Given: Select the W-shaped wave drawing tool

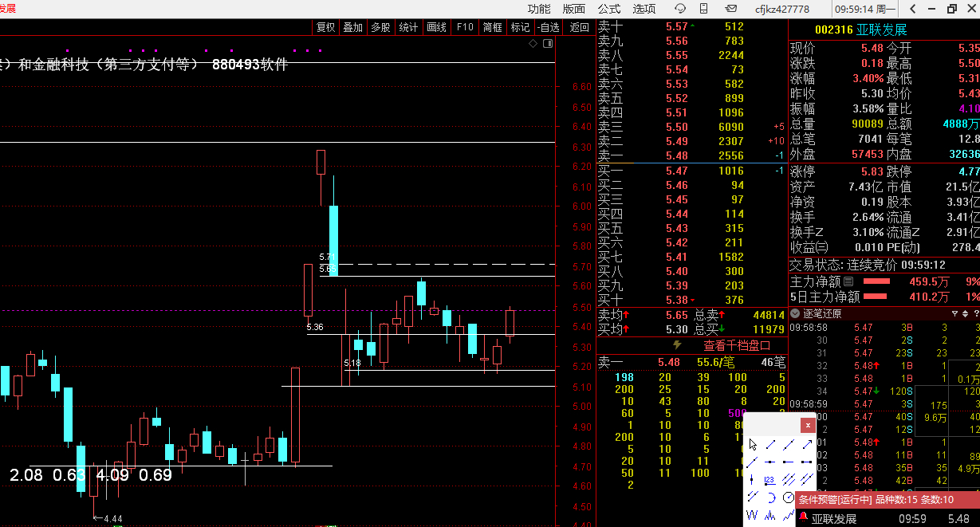Looking at the screenshot, I should [752, 515].
